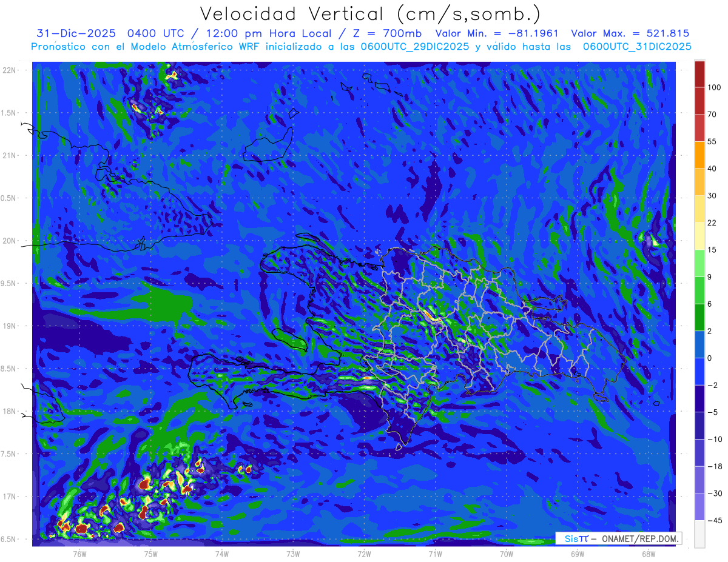Click the "20N" latitude label
Viewport: 728px width, 562px height.
pos(10,241)
